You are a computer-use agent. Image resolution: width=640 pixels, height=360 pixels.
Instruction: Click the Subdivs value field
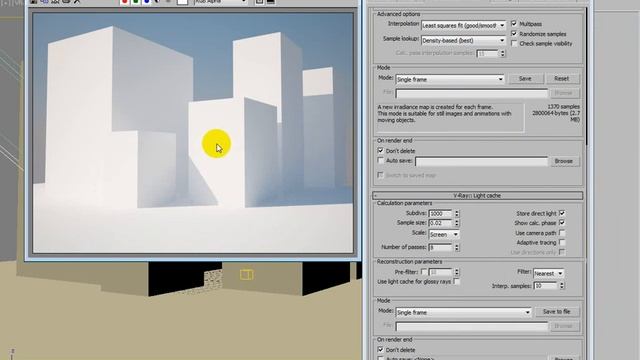pyautogui.click(x=440, y=213)
